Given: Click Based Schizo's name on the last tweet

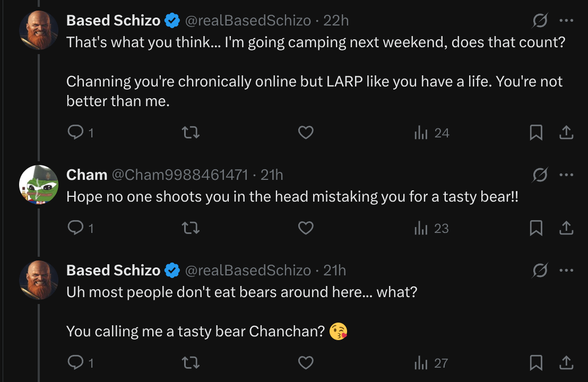Looking at the screenshot, I should click(x=113, y=270).
